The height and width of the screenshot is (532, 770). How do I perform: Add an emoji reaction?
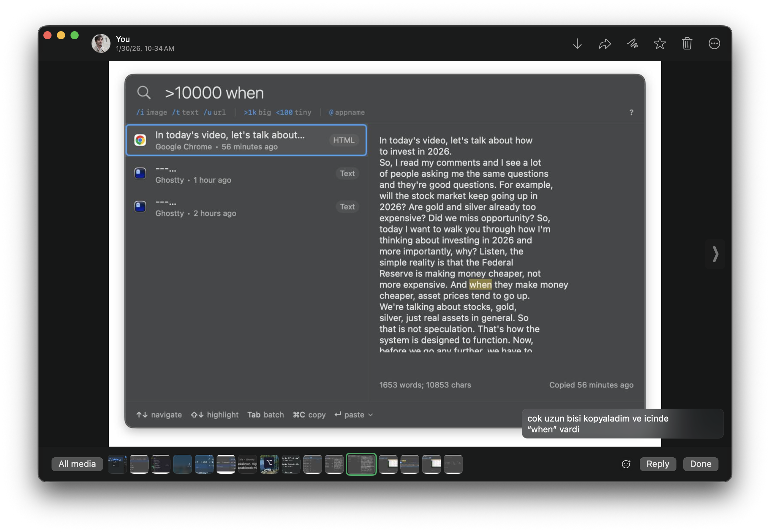(x=626, y=464)
